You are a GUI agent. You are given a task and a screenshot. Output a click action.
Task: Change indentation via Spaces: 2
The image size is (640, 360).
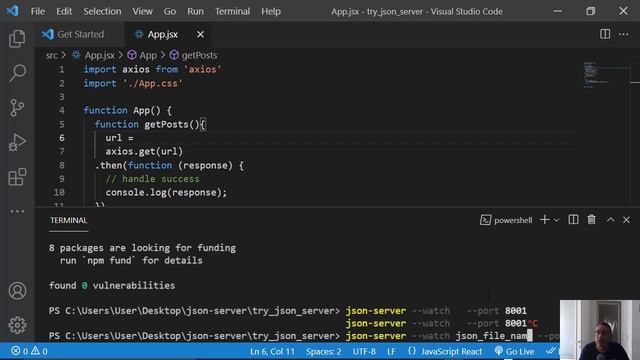click(324, 351)
